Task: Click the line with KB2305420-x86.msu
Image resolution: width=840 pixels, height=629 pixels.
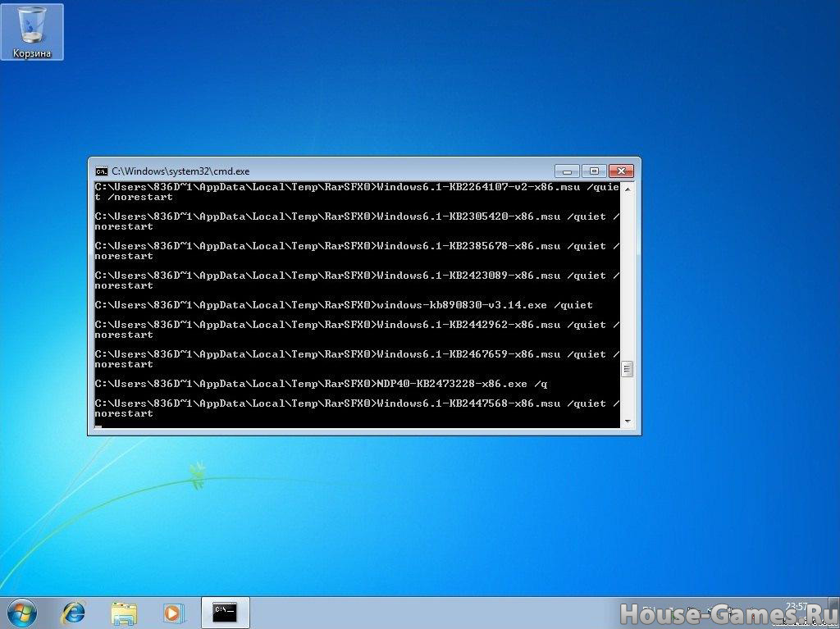Action: (357, 221)
